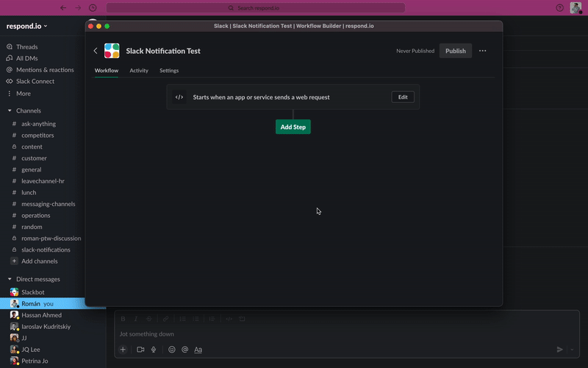Record a video clip icon
This screenshot has width=588, height=368.
pos(140,350)
